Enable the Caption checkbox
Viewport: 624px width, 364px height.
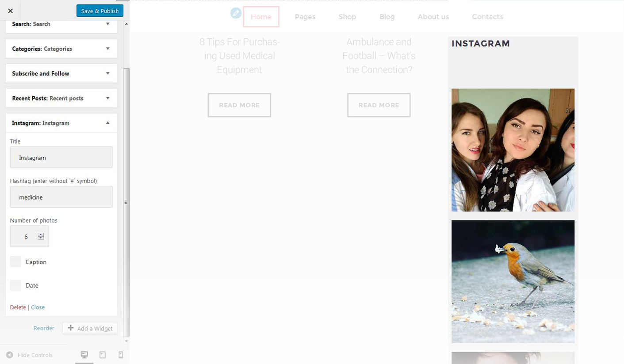(16, 262)
